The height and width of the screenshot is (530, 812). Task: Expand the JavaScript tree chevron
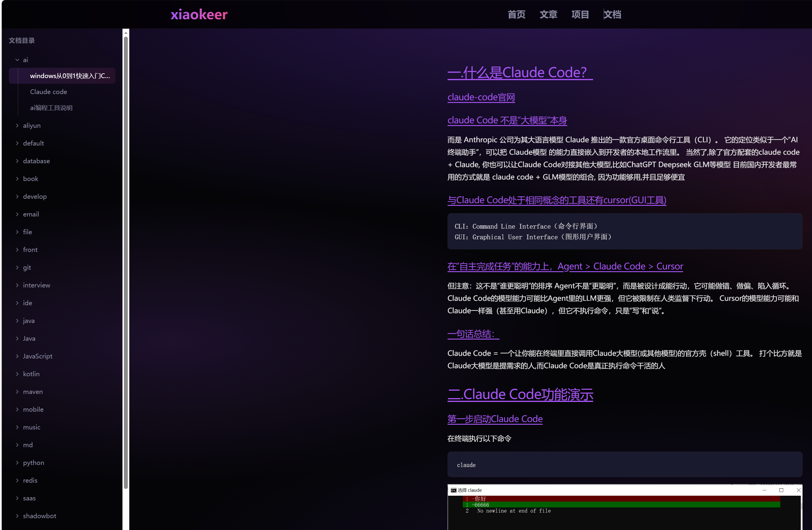[17, 356]
